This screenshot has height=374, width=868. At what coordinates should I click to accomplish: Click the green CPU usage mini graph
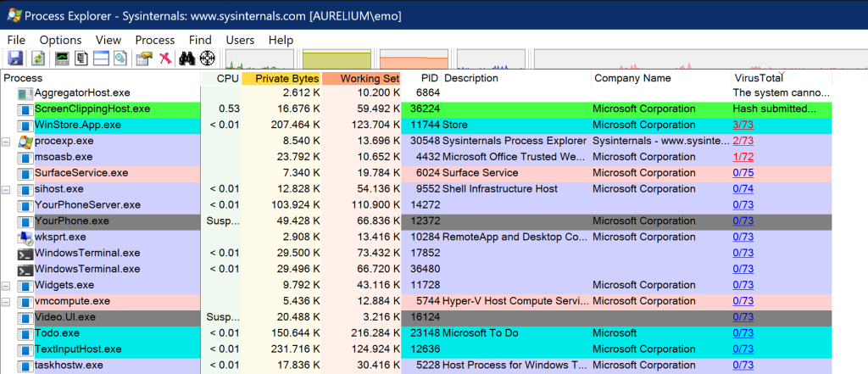click(x=258, y=59)
